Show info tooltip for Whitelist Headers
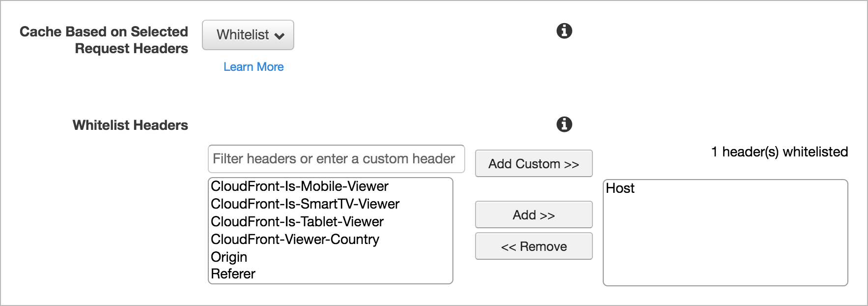 (x=564, y=124)
